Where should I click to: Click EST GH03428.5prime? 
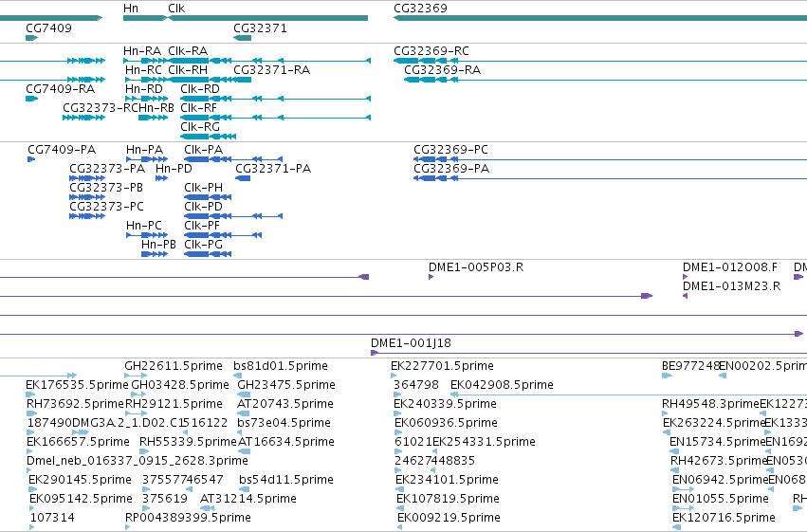click(x=180, y=385)
